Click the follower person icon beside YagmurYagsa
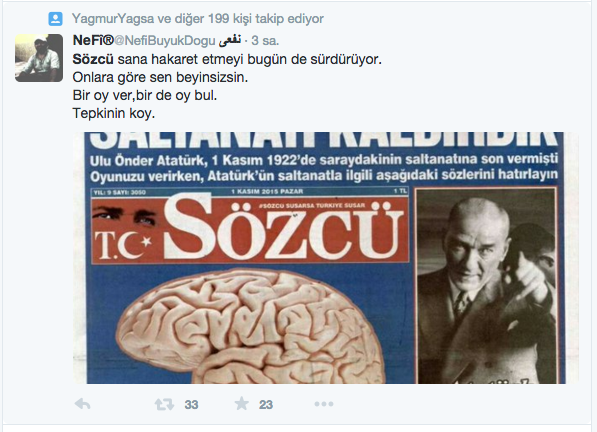The height and width of the screenshot is (432, 597). click(55, 19)
